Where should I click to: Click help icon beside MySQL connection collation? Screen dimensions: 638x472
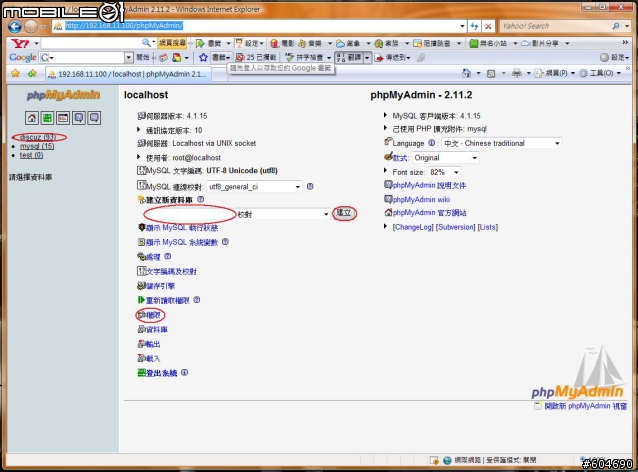(x=310, y=186)
